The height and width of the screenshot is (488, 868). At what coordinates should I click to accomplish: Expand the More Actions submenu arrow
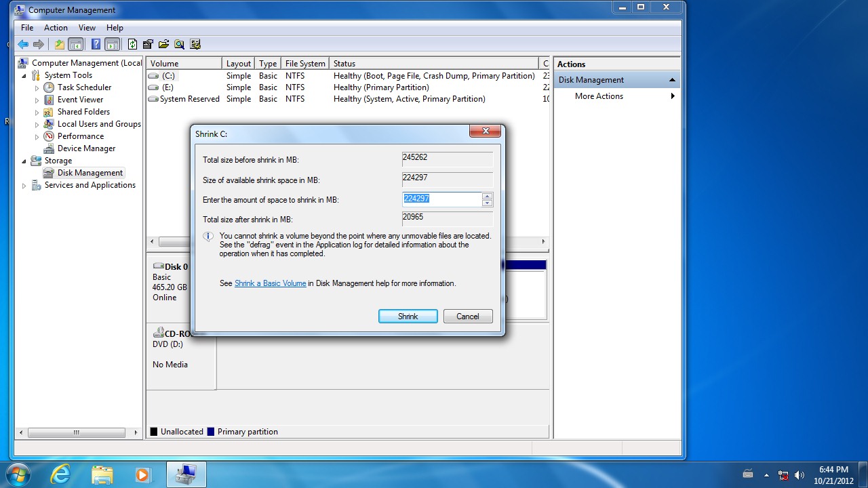click(x=673, y=96)
